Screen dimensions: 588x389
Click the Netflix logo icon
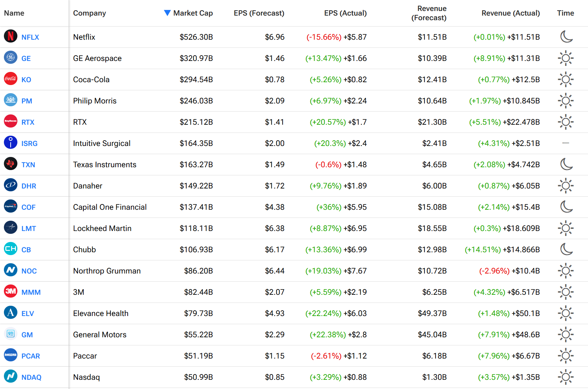(11, 36)
